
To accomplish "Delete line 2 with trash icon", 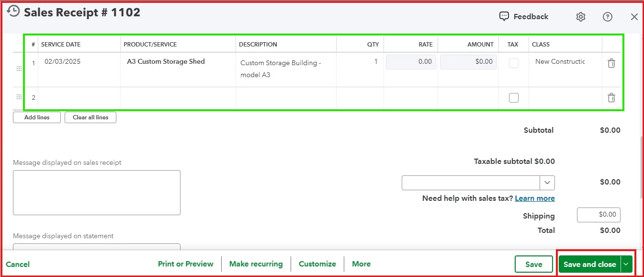I will tap(611, 98).
